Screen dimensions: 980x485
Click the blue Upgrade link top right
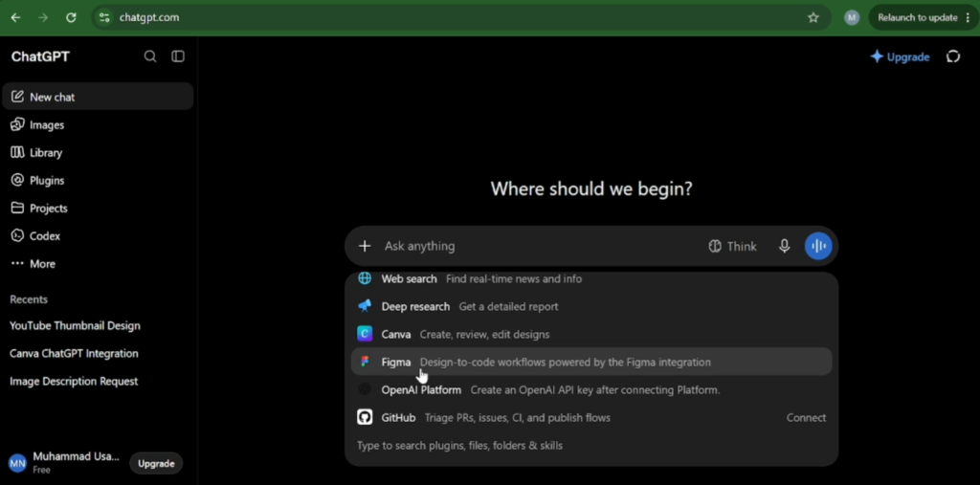(900, 56)
